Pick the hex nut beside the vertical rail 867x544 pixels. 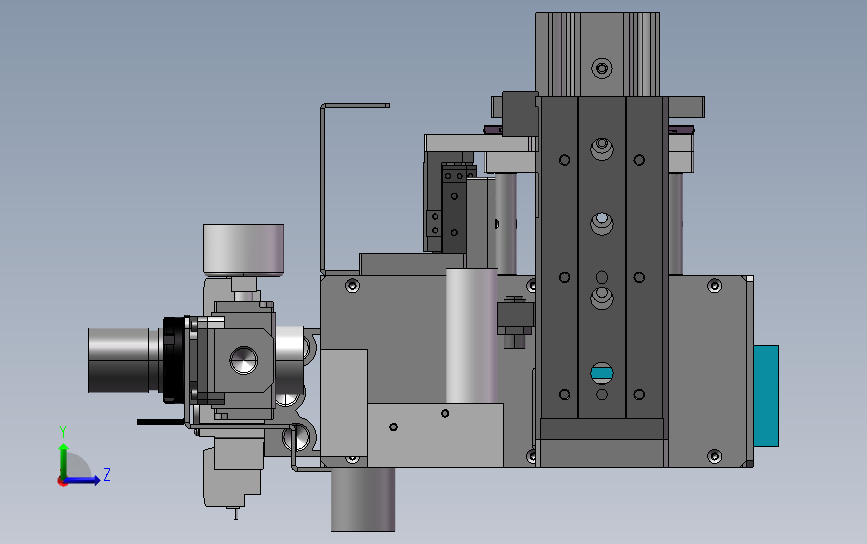515,332
